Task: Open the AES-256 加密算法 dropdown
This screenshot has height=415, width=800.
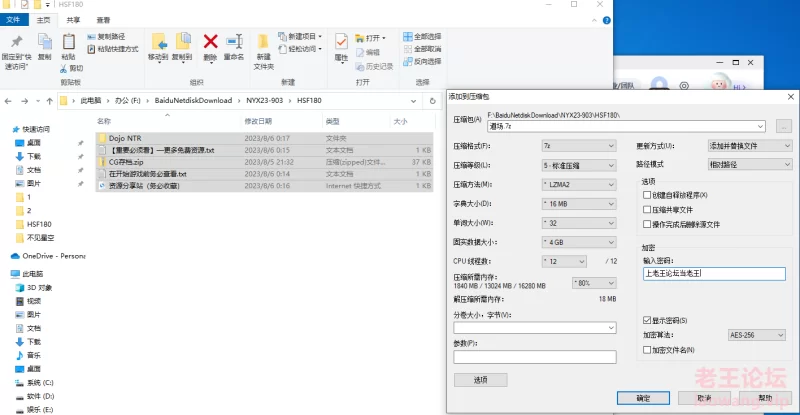Action: pos(756,335)
